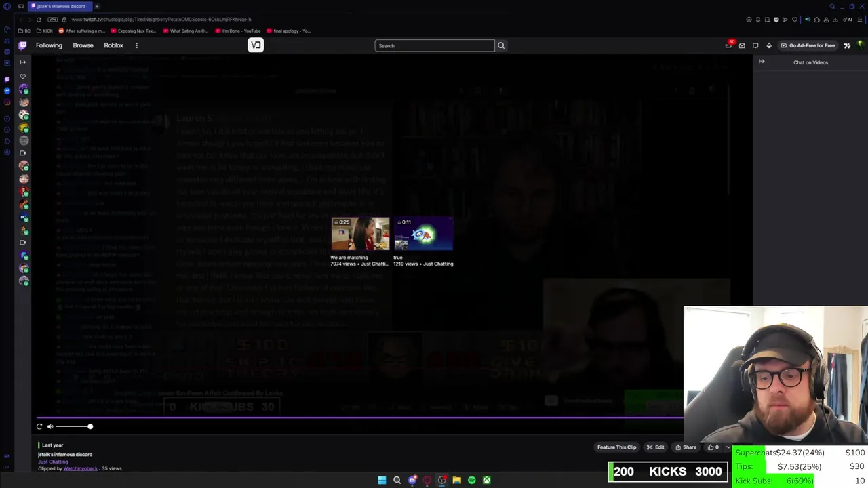
Task: Open 'Exposing Nux Tak...' bookmark
Action: pyautogui.click(x=133, y=30)
